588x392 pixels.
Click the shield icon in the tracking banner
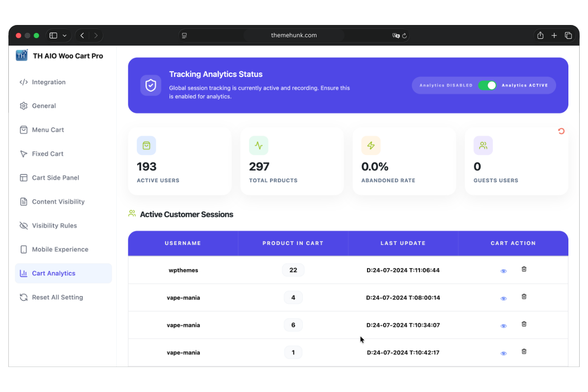(x=150, y=85)
